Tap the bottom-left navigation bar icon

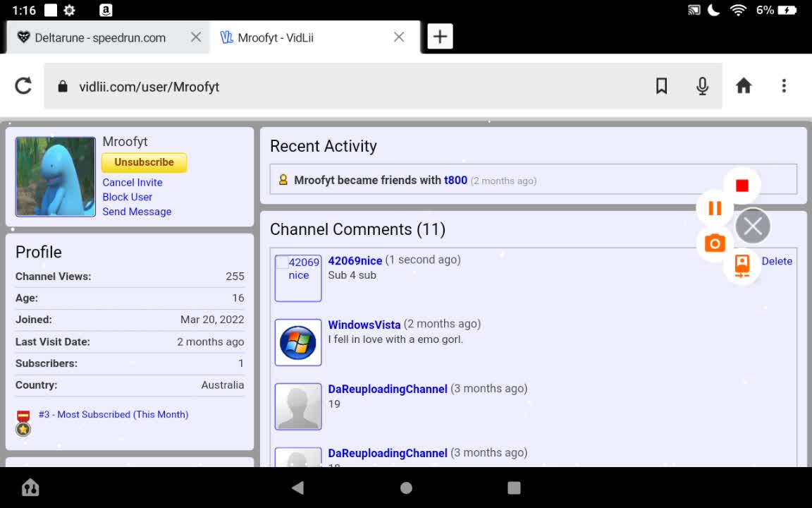(30, 488)
